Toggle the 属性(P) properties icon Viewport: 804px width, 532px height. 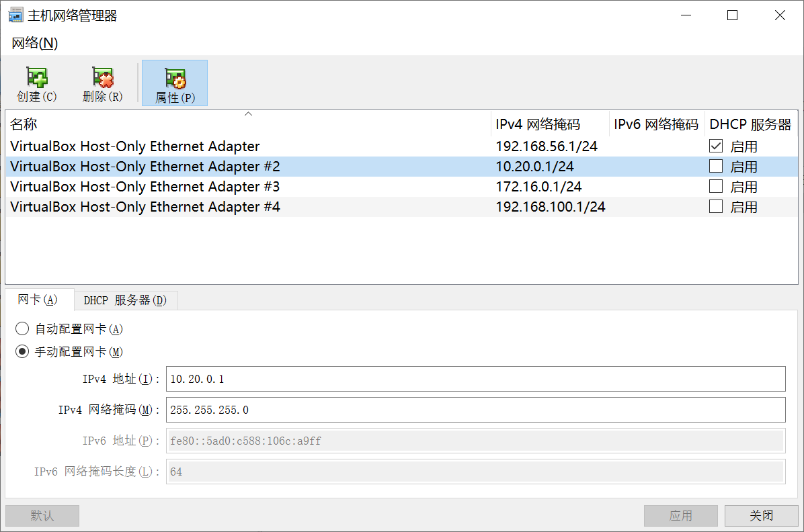pos(175,83)
